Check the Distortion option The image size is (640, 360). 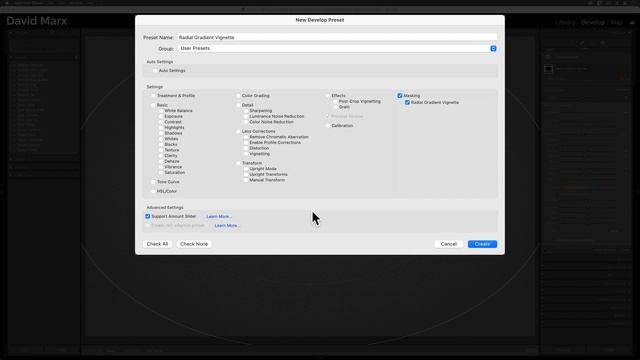pyautogui.click(x=246, y=148)
